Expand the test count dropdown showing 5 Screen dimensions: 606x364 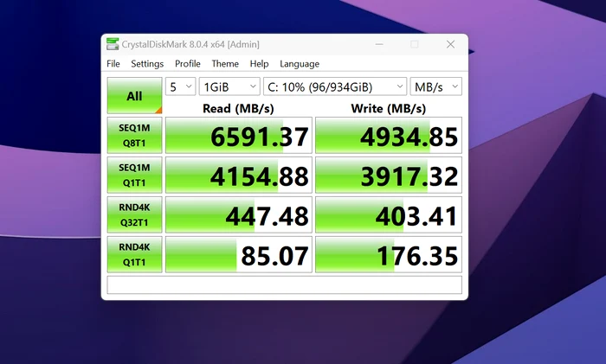tap(180, 86)
